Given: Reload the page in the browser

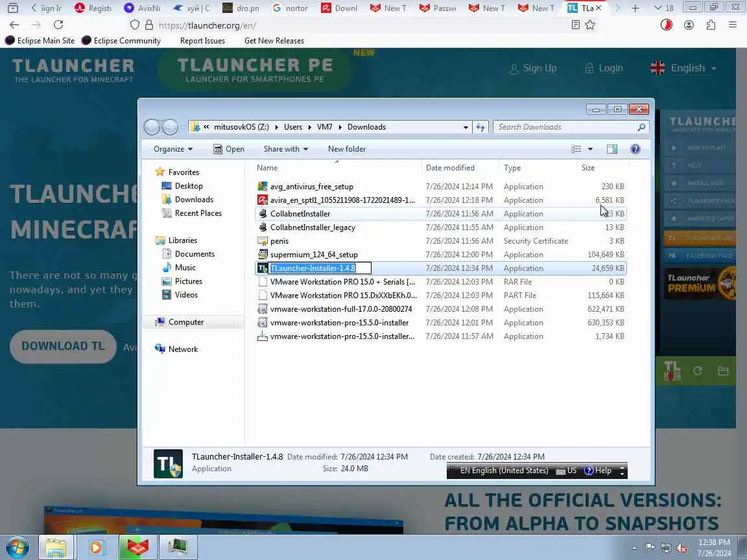Looking at the screenshot, I should click(58, 25).
